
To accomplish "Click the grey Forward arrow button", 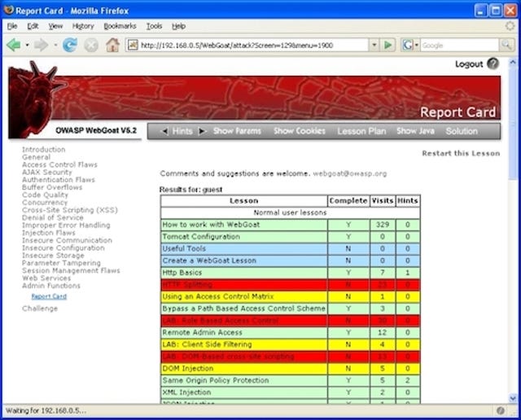I will point(42,45).
